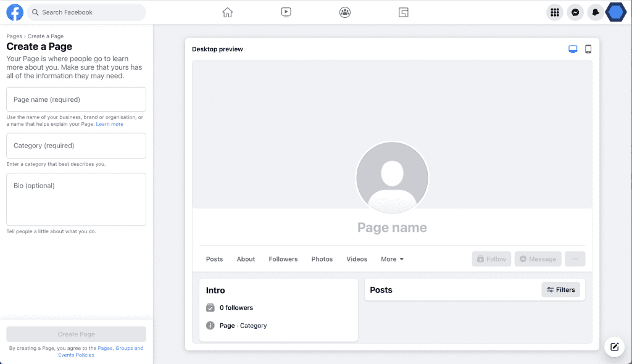Select the Videos tab in preview
The height and width of the screenshot is (364, 632).
[x=357, y=259]
